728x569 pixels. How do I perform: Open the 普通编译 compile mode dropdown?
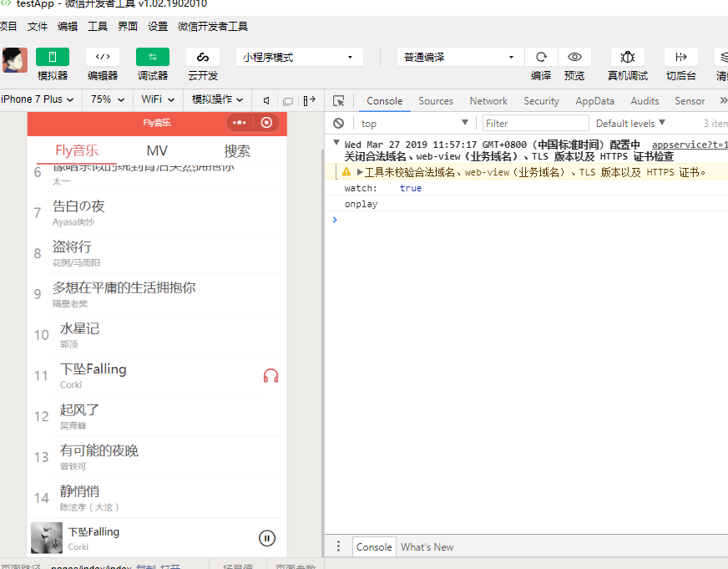pyautogui.click(x=460, y=57)
